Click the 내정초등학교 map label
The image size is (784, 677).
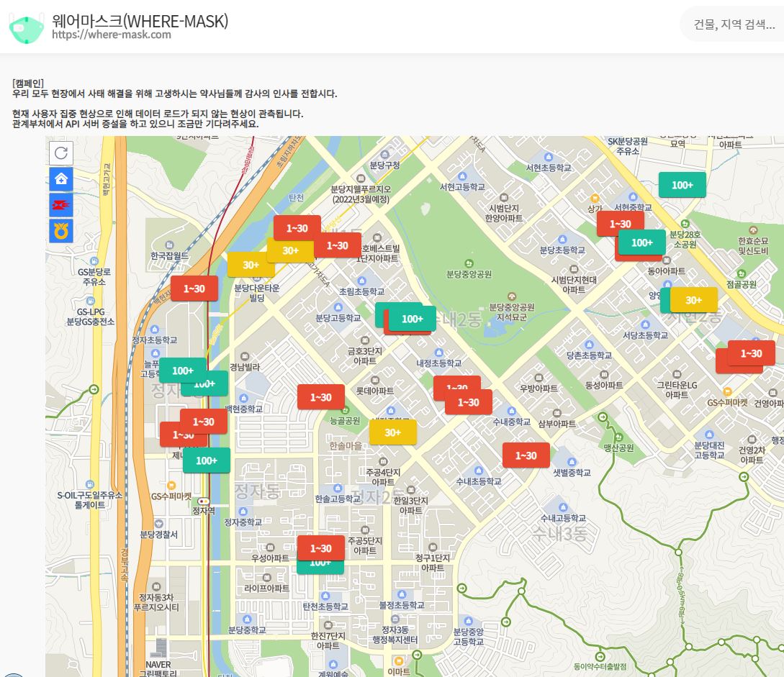pyautogui.click(x=439, y=363)
